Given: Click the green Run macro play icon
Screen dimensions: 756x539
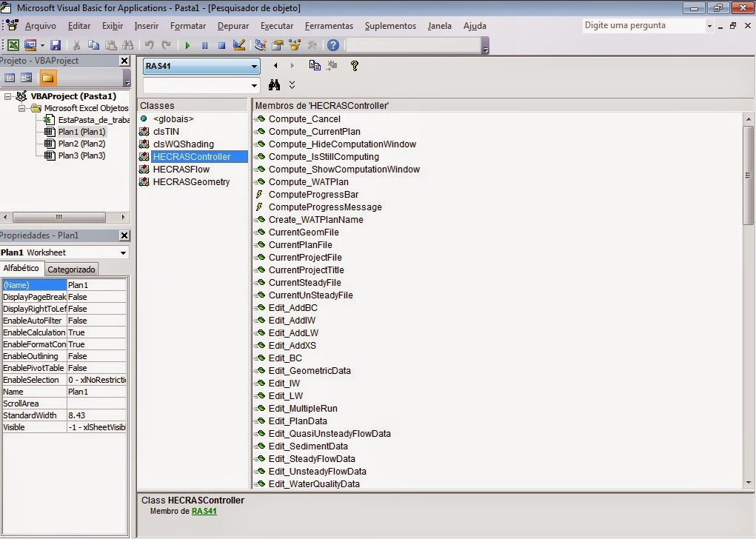Looking at the screenshot, I should tap(187, 45).
